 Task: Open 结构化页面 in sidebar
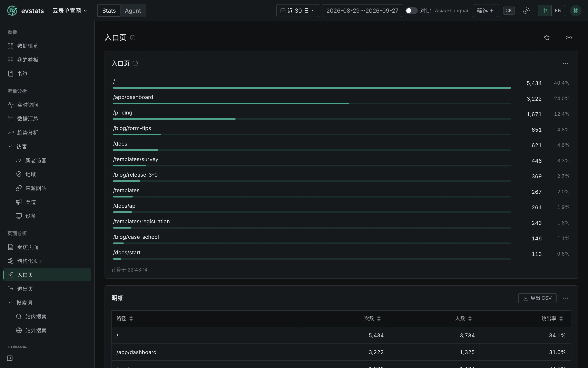pos(47,261)
